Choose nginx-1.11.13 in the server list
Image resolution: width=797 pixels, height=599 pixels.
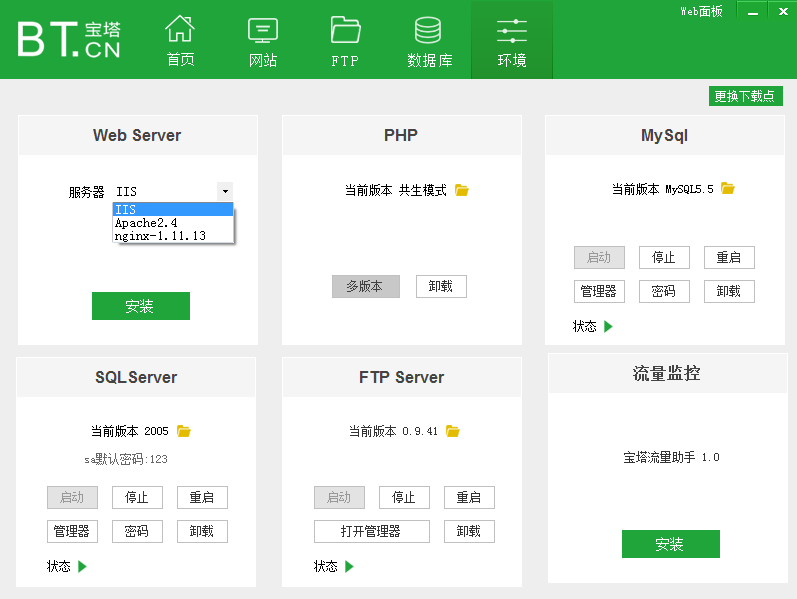click(x=173, y=236)
